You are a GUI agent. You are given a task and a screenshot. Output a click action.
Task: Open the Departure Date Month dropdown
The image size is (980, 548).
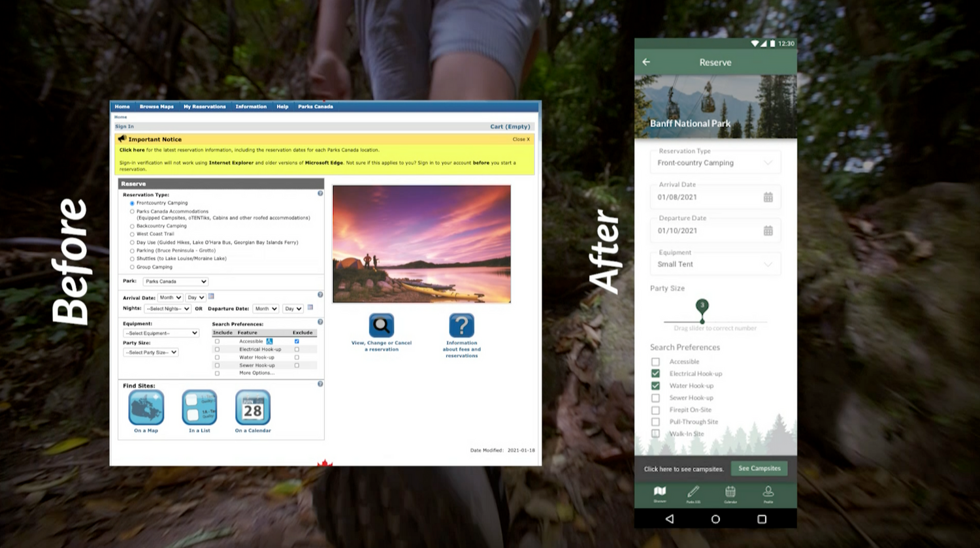(266, 309)
